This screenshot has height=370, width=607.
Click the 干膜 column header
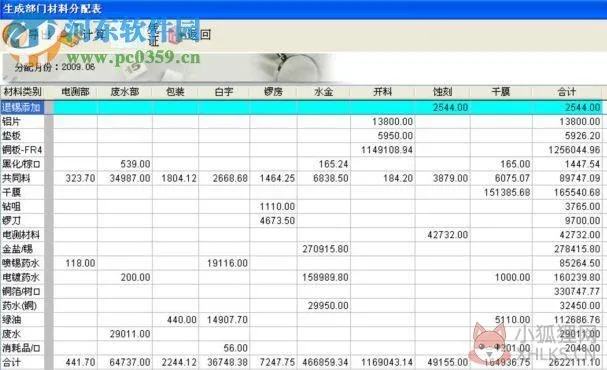[501, 92]
